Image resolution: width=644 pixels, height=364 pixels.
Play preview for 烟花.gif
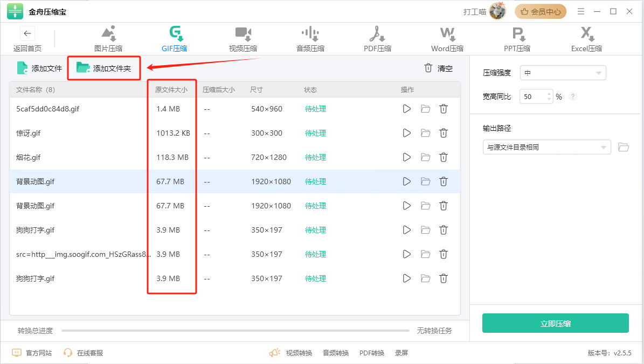pos(407,157)
